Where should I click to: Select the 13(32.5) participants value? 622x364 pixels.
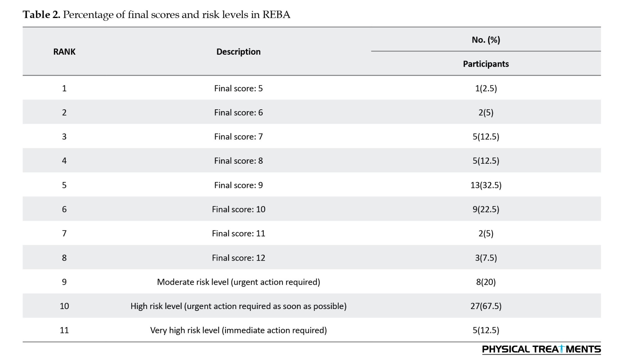486,185
